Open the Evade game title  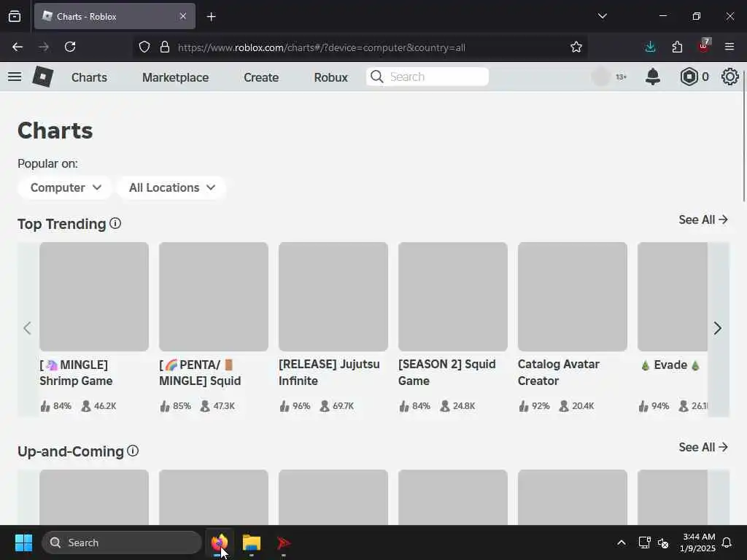(x=670, y=365)
